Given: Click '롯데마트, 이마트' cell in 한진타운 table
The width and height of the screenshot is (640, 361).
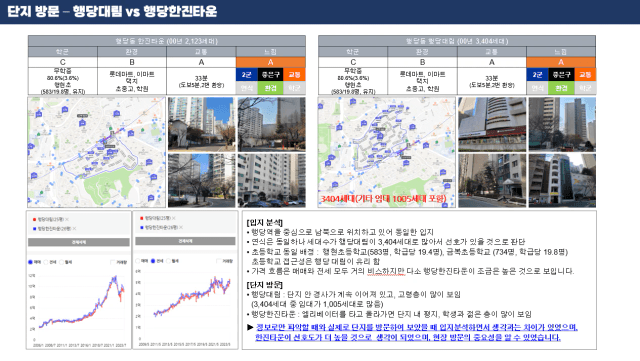Looking at the screenshot, I should pos(132,81).
